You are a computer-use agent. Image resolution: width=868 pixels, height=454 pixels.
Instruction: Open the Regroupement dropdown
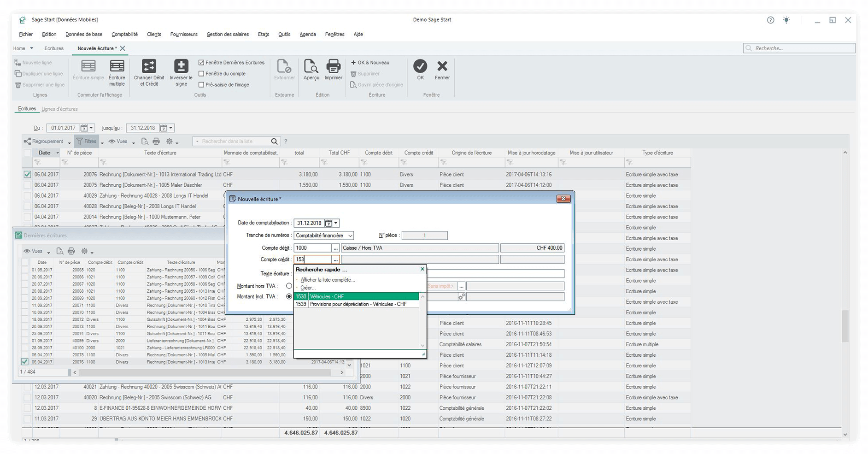coord(69,142)
